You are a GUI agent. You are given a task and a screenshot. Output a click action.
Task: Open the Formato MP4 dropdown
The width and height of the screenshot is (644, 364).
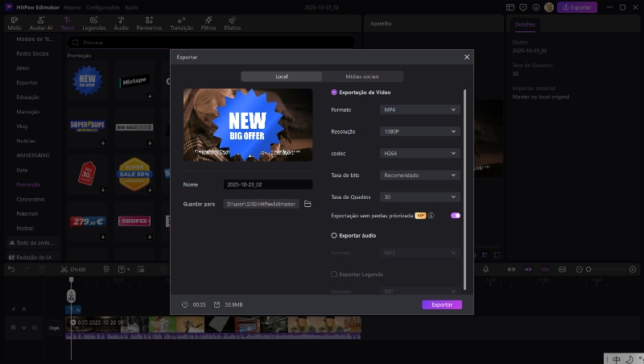tap(419, 110)
